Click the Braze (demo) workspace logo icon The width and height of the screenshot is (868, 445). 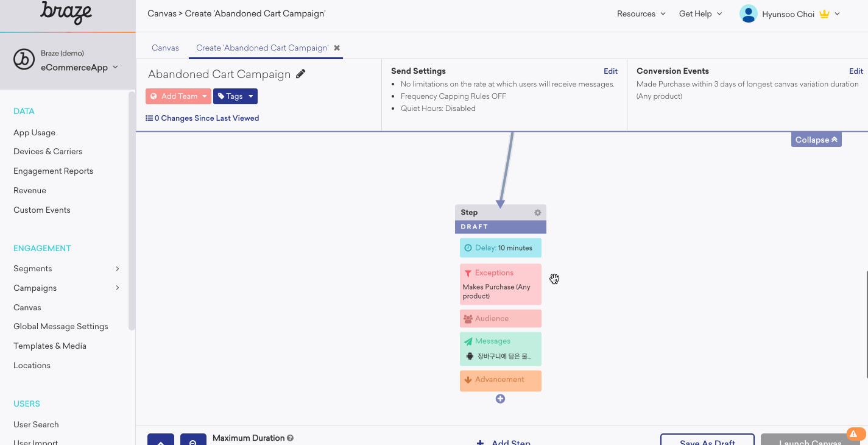point(24,60)
